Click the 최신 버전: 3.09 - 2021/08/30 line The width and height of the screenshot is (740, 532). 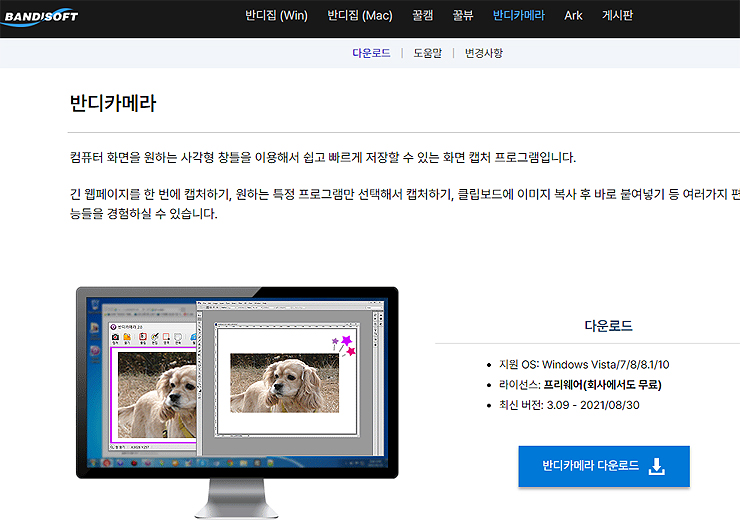[x=569, y=405]
